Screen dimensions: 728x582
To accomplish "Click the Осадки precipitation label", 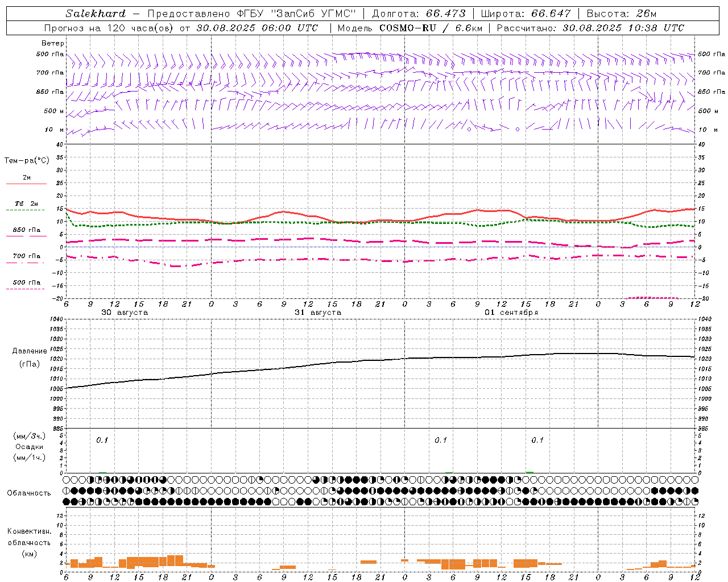I will point(30,447).
